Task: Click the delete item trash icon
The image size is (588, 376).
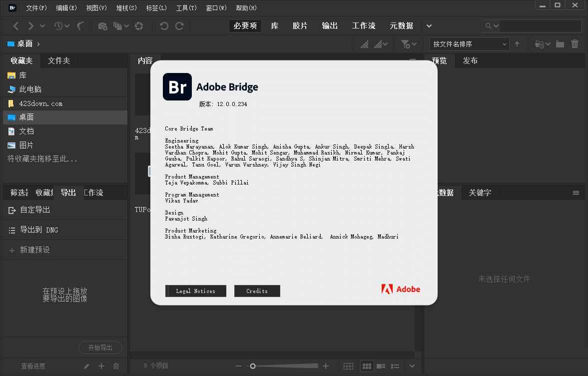Action: 575,43
